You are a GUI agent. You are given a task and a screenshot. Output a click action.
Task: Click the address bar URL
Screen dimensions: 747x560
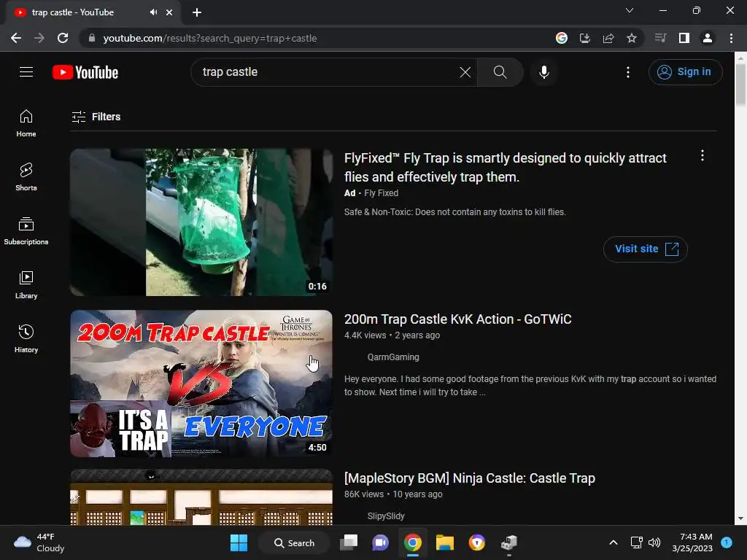tap(209, 38)
